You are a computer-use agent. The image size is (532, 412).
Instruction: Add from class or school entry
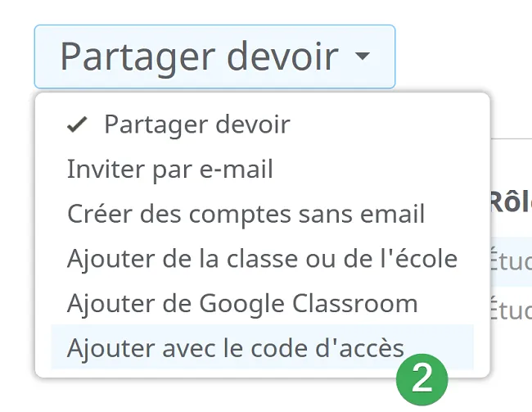[x=262, y=259]
